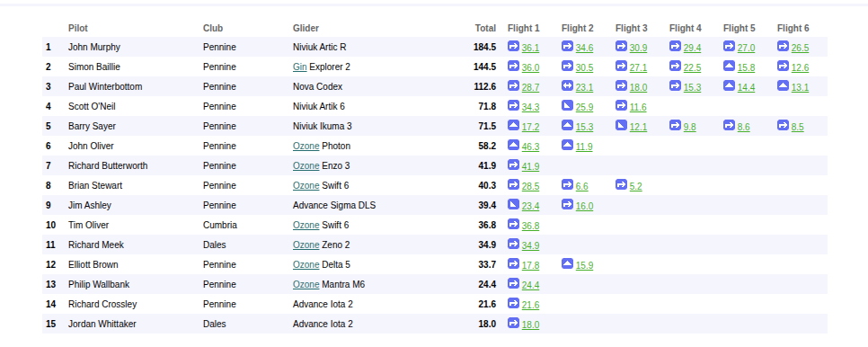Open Brian Stewart's 28.5 flight link
The image size is (868, 347).
(x=530, y=186)
